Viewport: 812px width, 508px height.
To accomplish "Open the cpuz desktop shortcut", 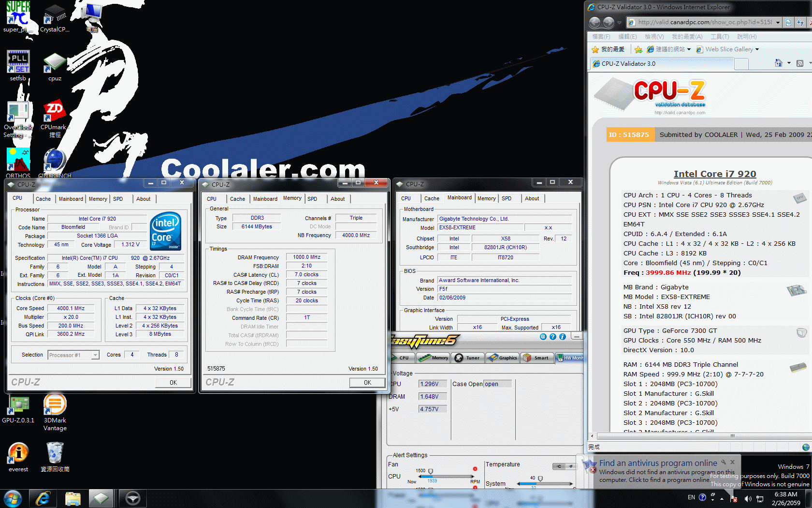I will coord(55,67).
